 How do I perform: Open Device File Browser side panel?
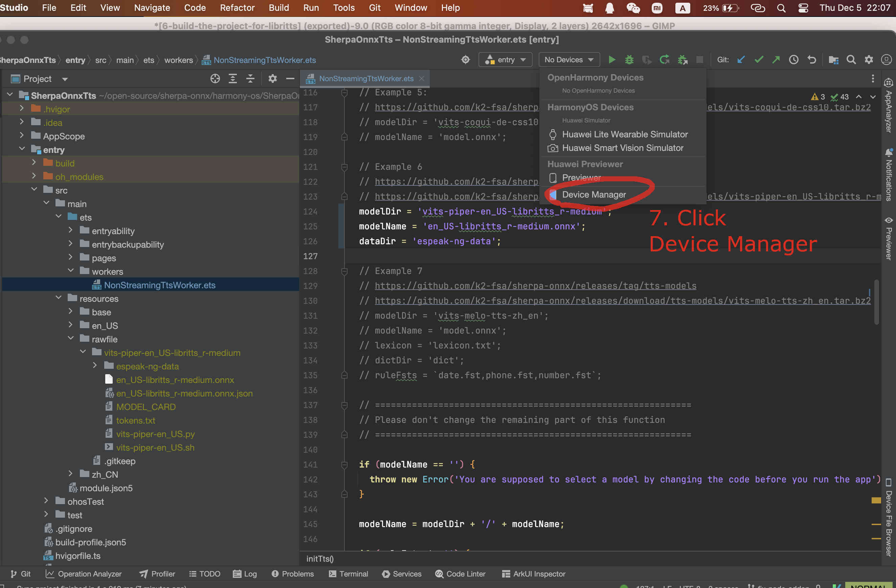[889, 517]
